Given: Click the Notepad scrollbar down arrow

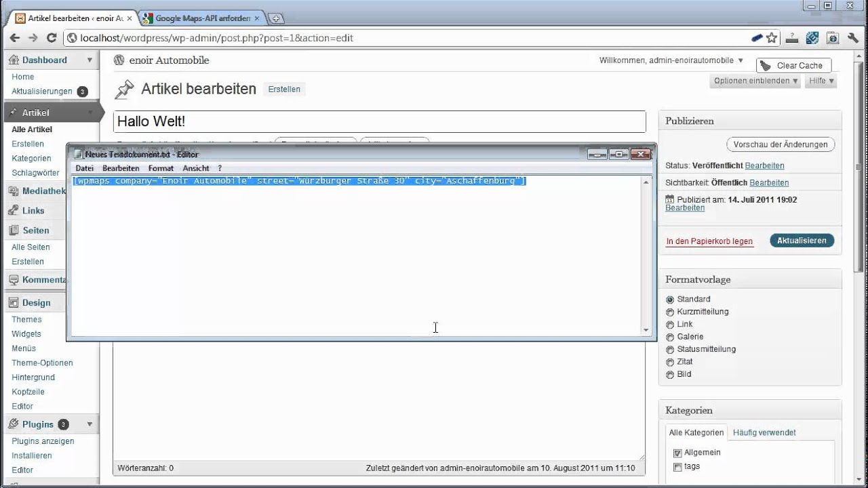Looking at the screenshot, I should [646, 330].
